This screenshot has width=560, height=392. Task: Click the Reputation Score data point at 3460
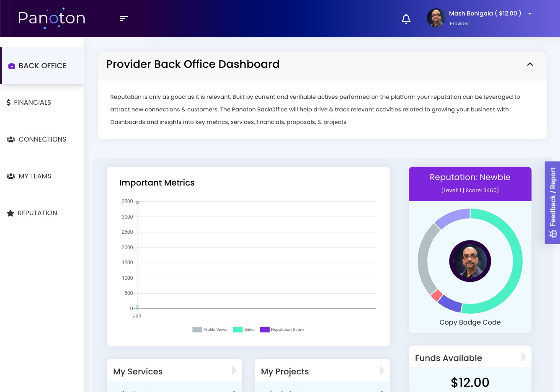point(137,203)
